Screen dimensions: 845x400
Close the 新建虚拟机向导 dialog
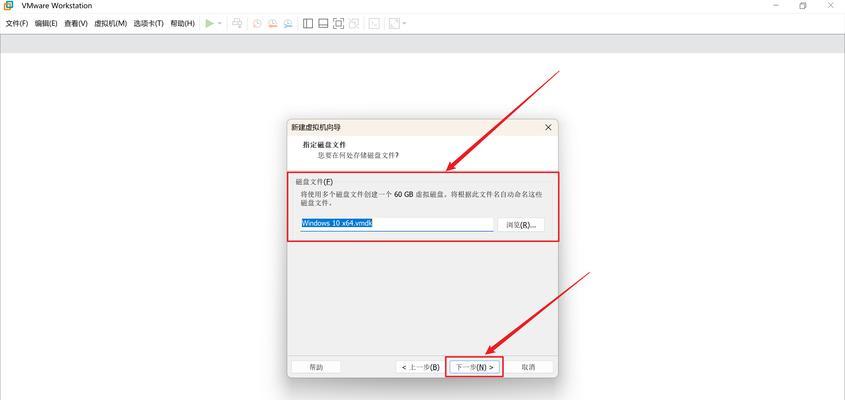click(548, 128)
